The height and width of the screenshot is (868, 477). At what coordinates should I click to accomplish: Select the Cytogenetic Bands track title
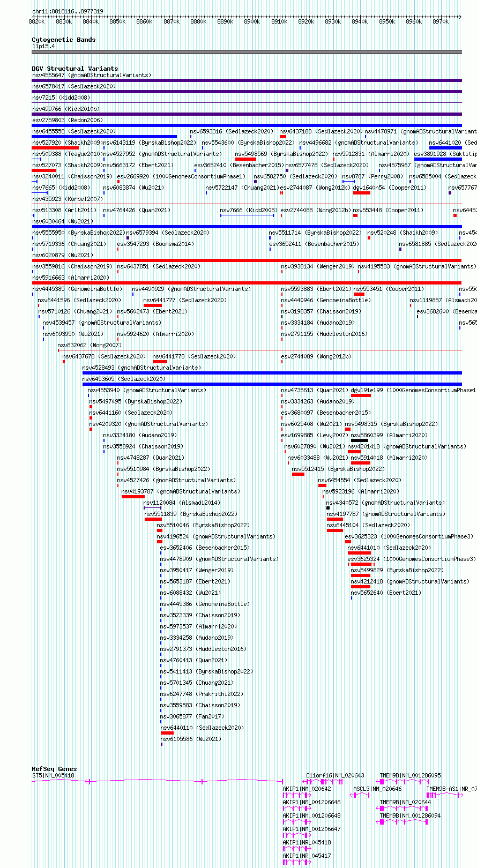coord(63,40)
